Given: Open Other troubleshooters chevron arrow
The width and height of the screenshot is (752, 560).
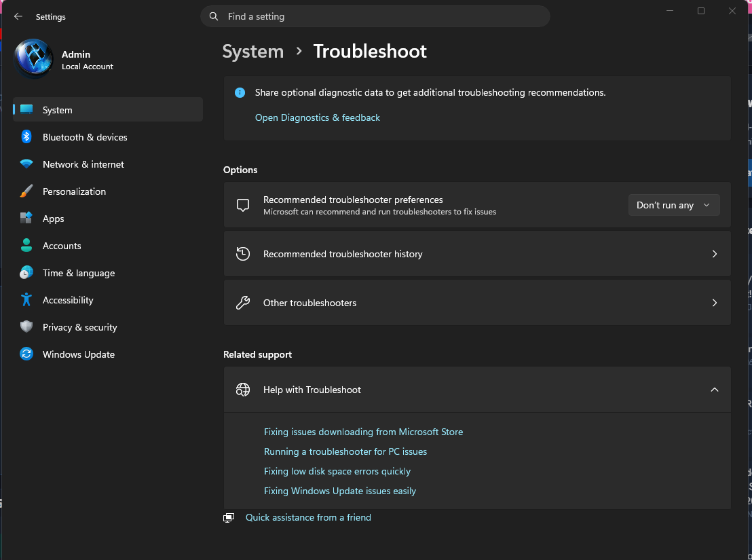Looking at the screenshot, I should pos(715,303).
